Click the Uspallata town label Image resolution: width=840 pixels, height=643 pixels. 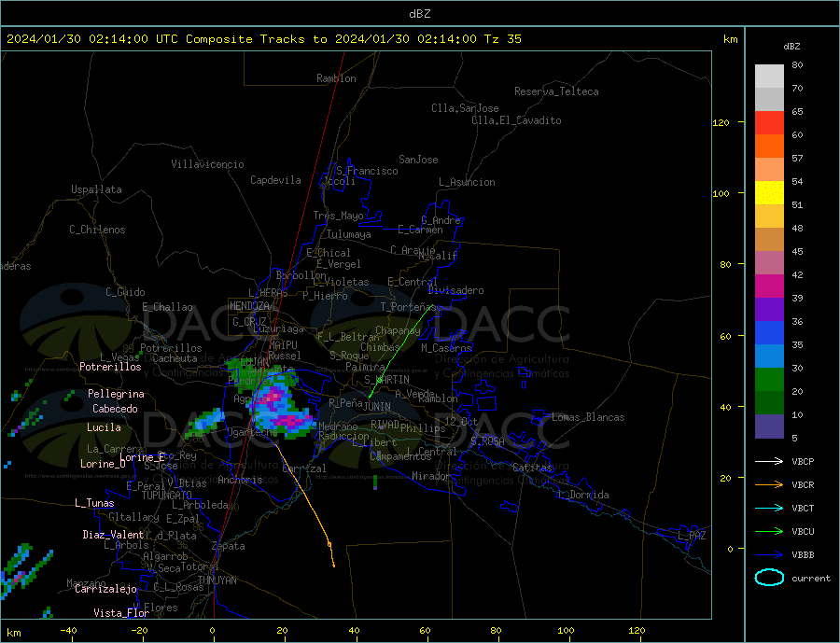[96, 189]
